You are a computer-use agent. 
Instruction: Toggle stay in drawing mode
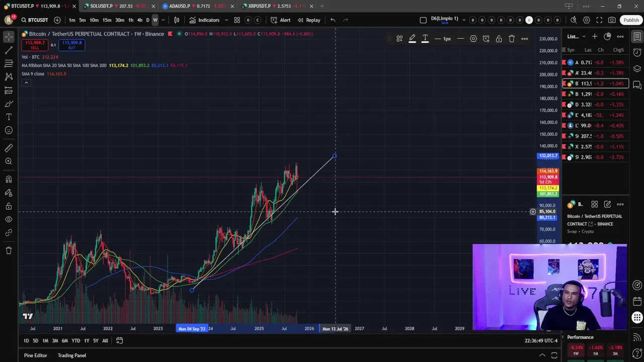pos(9,193)
